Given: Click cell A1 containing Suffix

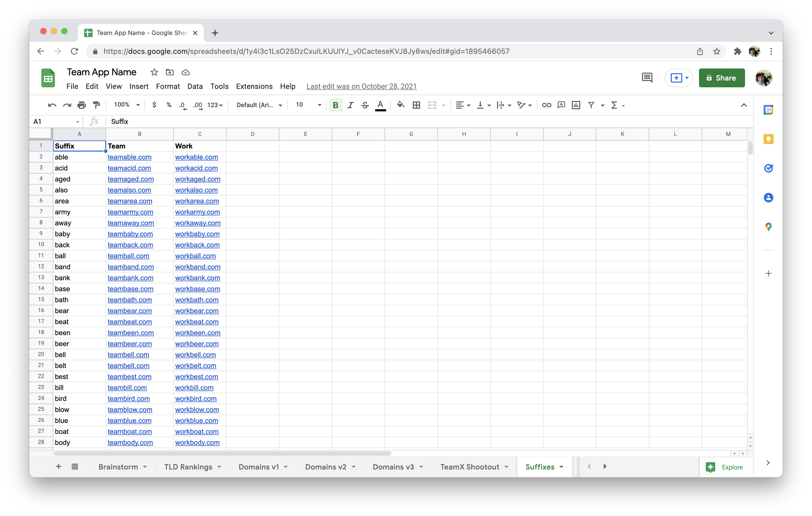Looking at the screenshot, I should tap(79, 145).
